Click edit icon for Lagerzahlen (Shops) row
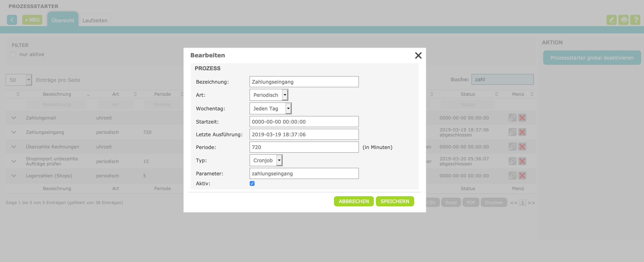 coord(512,176)
